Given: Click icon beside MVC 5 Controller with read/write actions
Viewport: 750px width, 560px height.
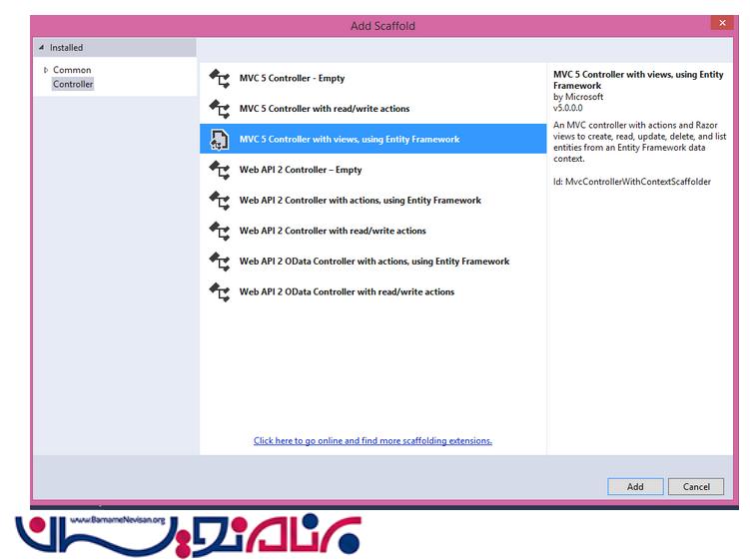Looking at the screenshot, I should click(x=220, y=109).
